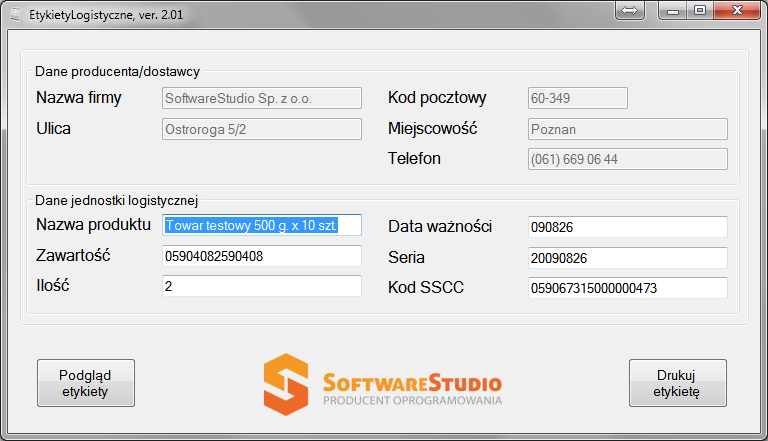This screenshot has height=441, width=768.
Task: Click the Kod pocztowy label
Action: tap(437, 98)
